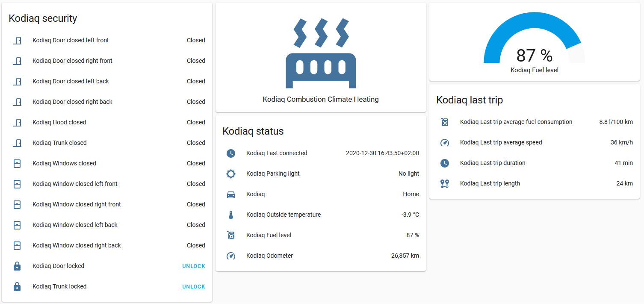Open Kodiaq Door closed left front entity
The height and width of the screenshot is (306, 644).
71,40
